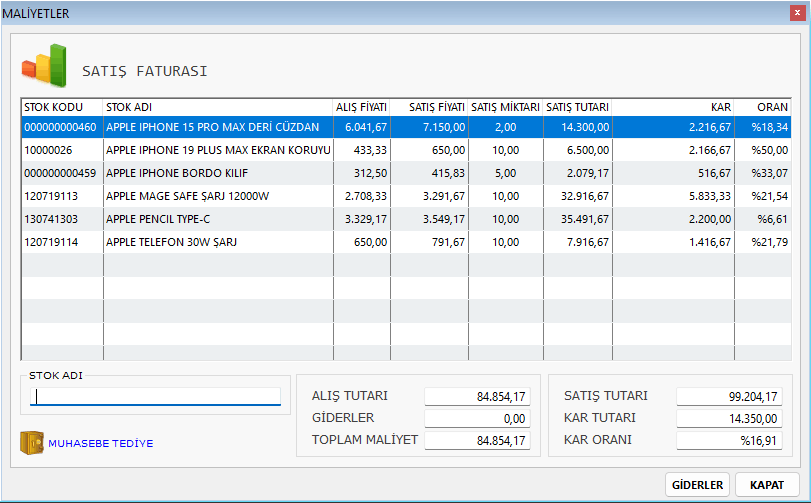Click the bar chart icon beside SATIŞ FATURASI
Image resolution: width=811 pixels, height=503 pixels.
[x=44, y=66]
